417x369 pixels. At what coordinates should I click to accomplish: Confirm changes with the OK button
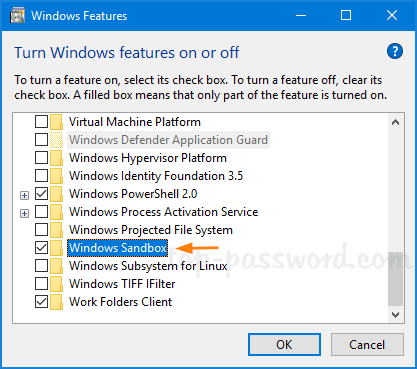284,344
